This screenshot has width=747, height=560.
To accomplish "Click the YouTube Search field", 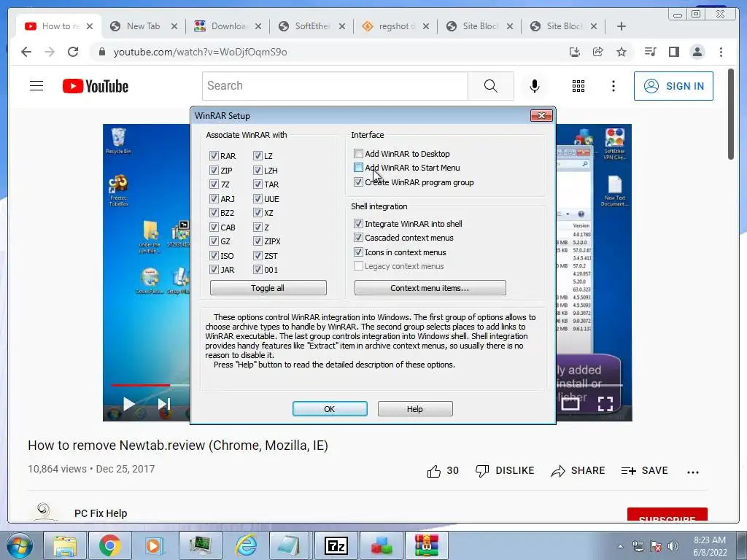I will coord(335,86).
